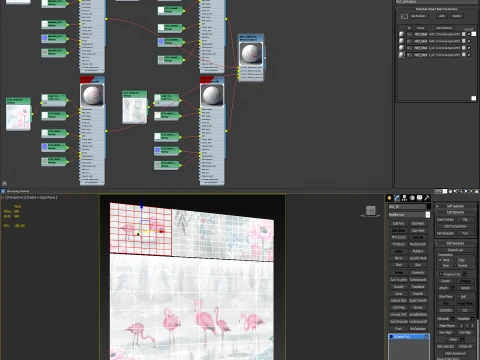Select the flamingo bitmap texture node
Screen dimensions: 480x360
(18, 114)
